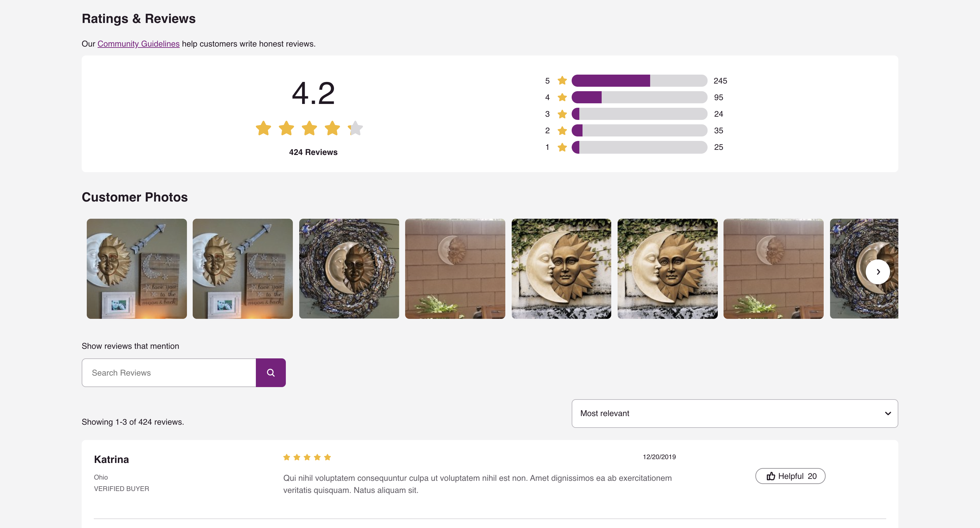This screenshot has width=980, height=528.
Task: Click Katrina's five-star rating icons
Action: click(307, 457)
